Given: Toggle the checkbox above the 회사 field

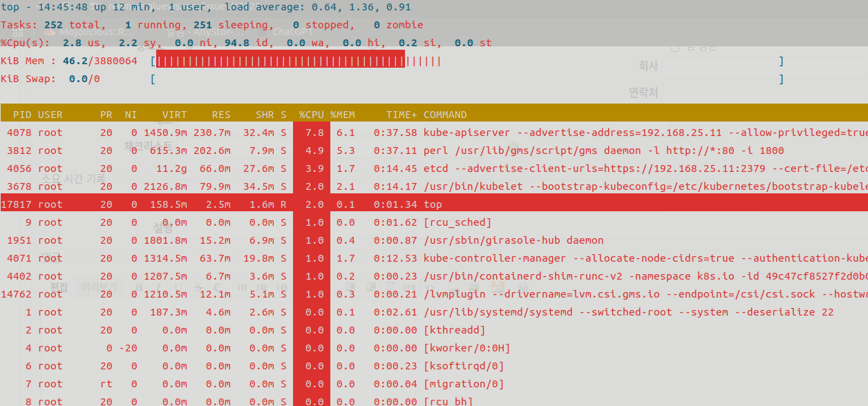Looking at the screenshot, I should [x=675, y=47].
